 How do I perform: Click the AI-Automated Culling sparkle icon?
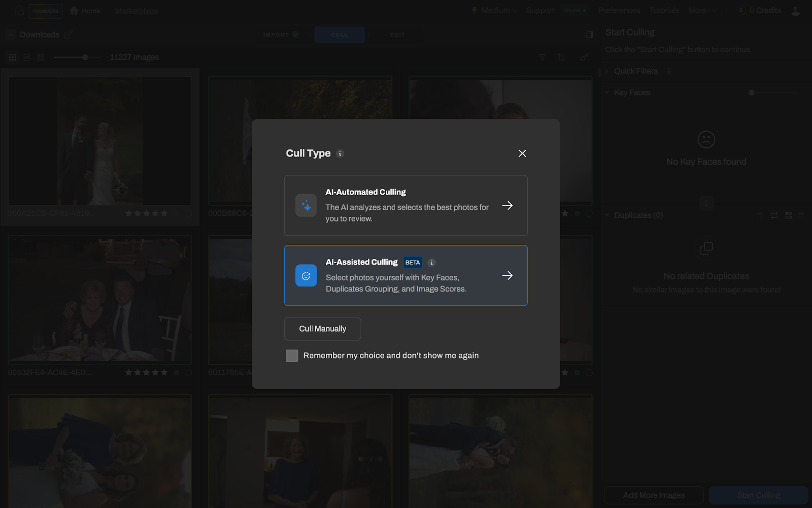pos(306,206)
